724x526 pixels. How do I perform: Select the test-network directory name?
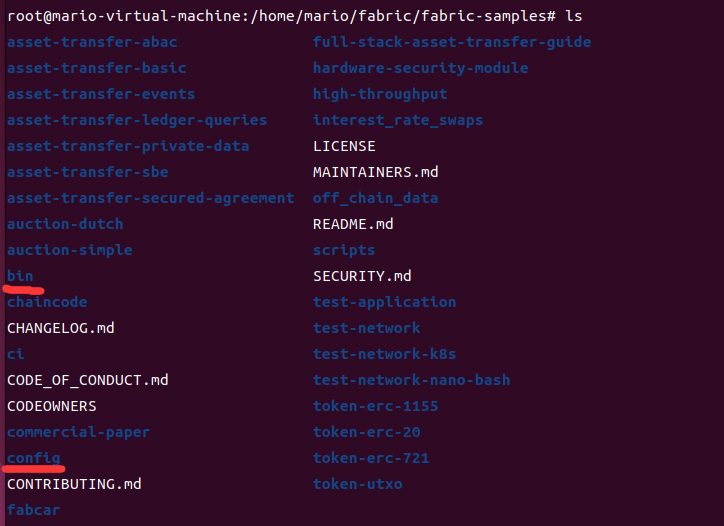click(366, 328)
